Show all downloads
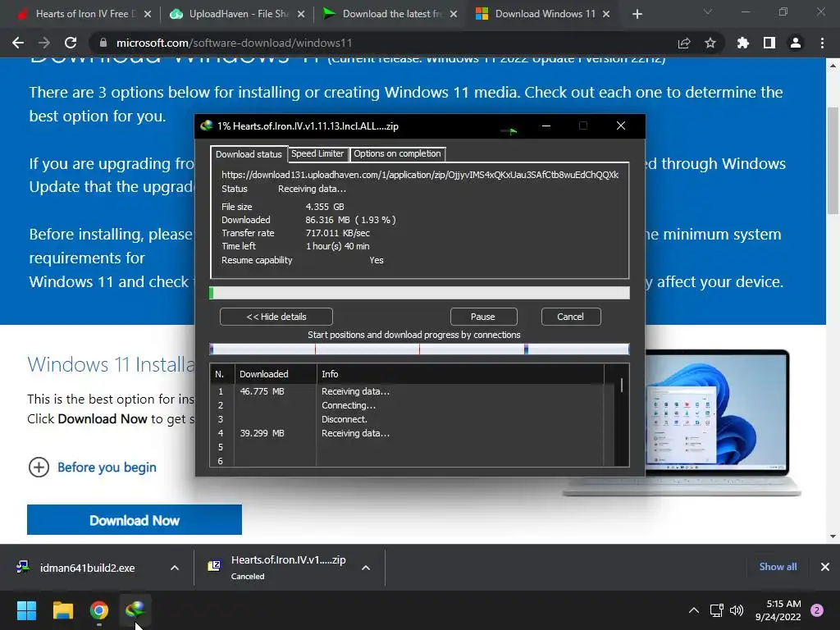This screenshot has width=840, height=630. (x=778, y=567)
